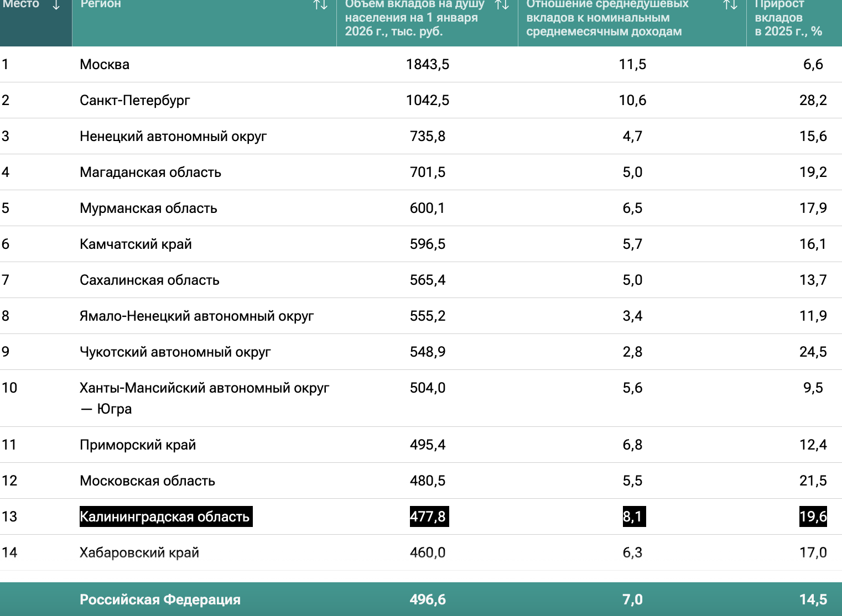Image resolution: width=842 pixels, height=616 pixels.
Task: Click the 1843,5 deposit value for Москва
Action: pyautogui.click(x=428, y=65)
